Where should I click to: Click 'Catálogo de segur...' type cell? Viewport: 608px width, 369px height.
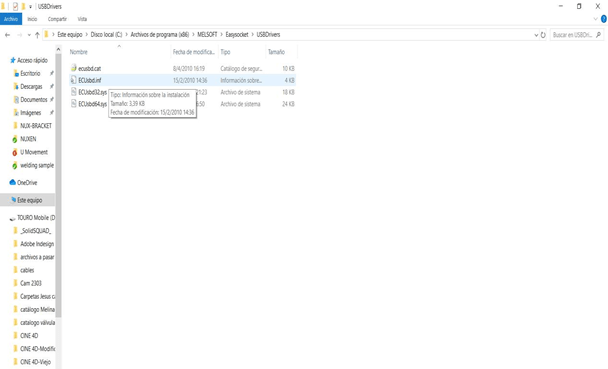241,69
